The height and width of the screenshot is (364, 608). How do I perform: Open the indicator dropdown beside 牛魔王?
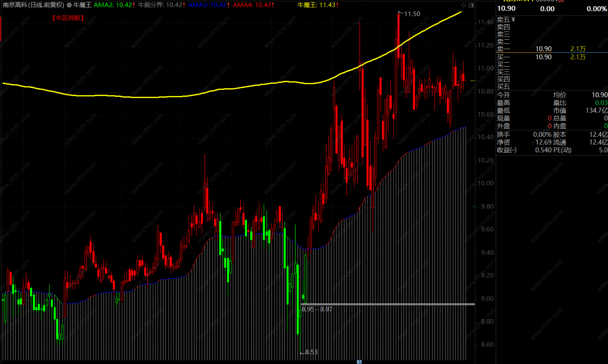(x=69, y=5)
